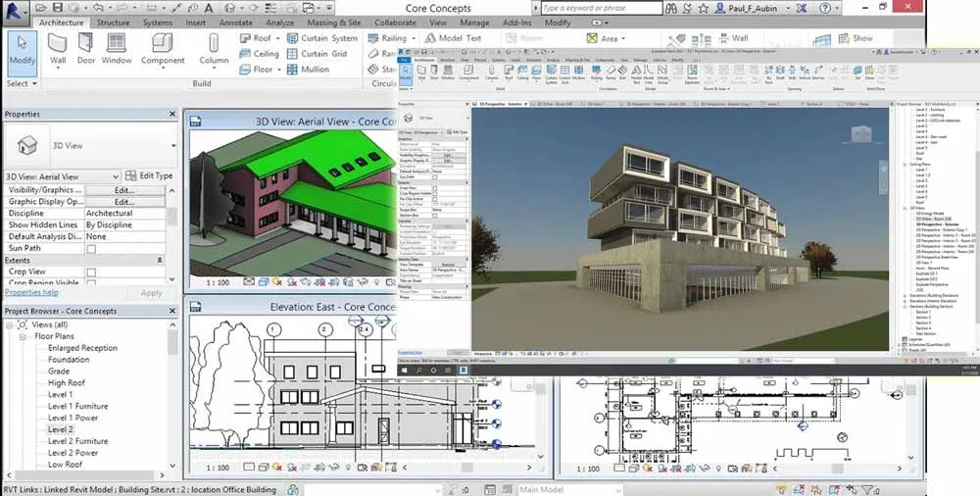Click the Default 3D View house icon in toolbar

tap(230, 8)
